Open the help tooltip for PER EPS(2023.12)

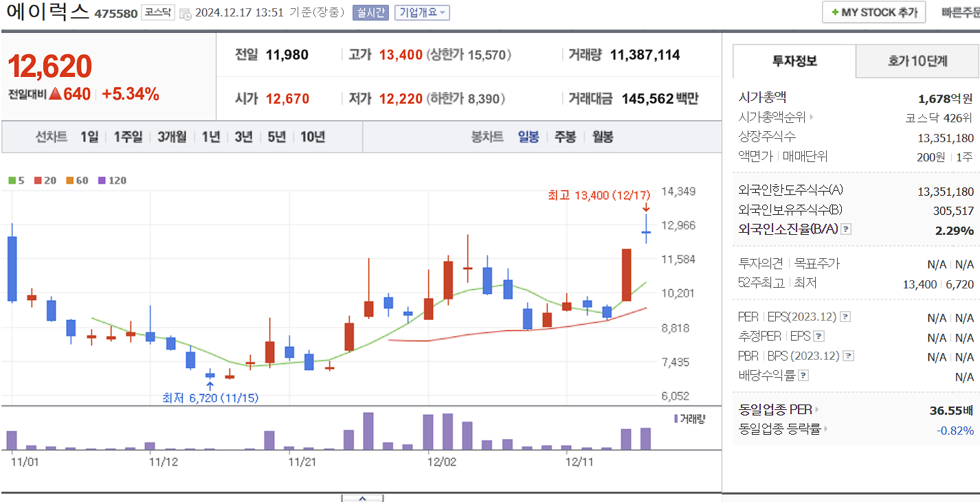(845, 317)
